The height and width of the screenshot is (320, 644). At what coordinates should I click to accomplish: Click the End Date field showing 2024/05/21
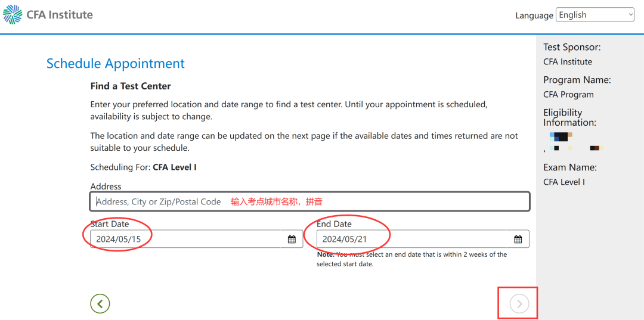(x=411, y=240)
